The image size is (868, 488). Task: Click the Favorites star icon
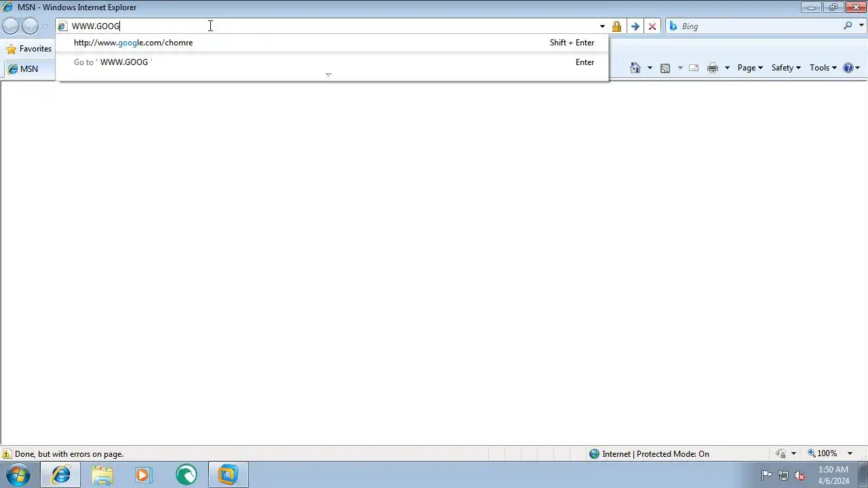[11, 49]
